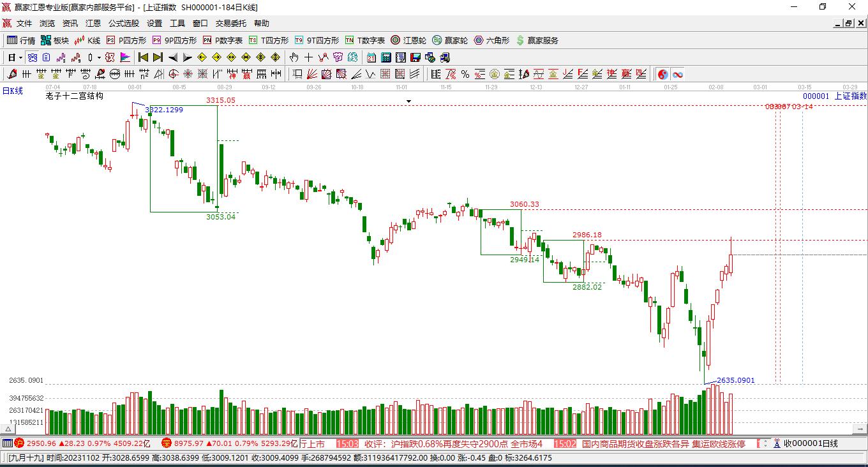Jump to the last bar icon

(x=158, y=57)
